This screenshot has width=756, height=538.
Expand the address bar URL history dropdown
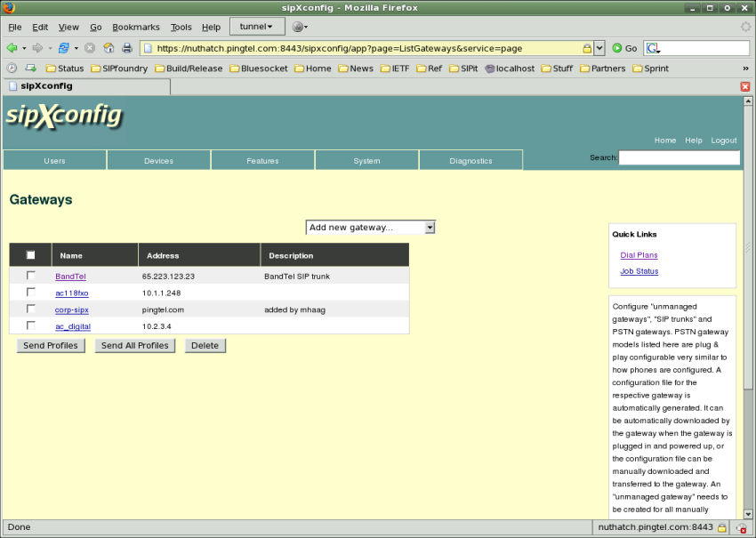pos(599,48)
